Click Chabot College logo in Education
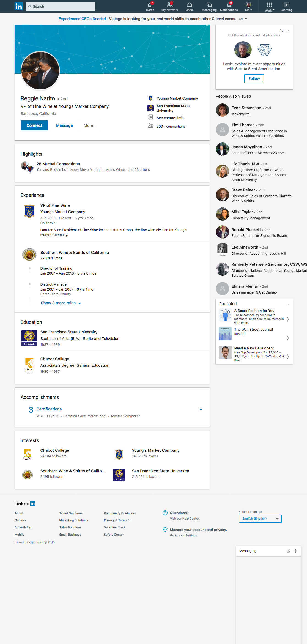The height and width of the screenshot is (644, 307). [x=29, y=365]
